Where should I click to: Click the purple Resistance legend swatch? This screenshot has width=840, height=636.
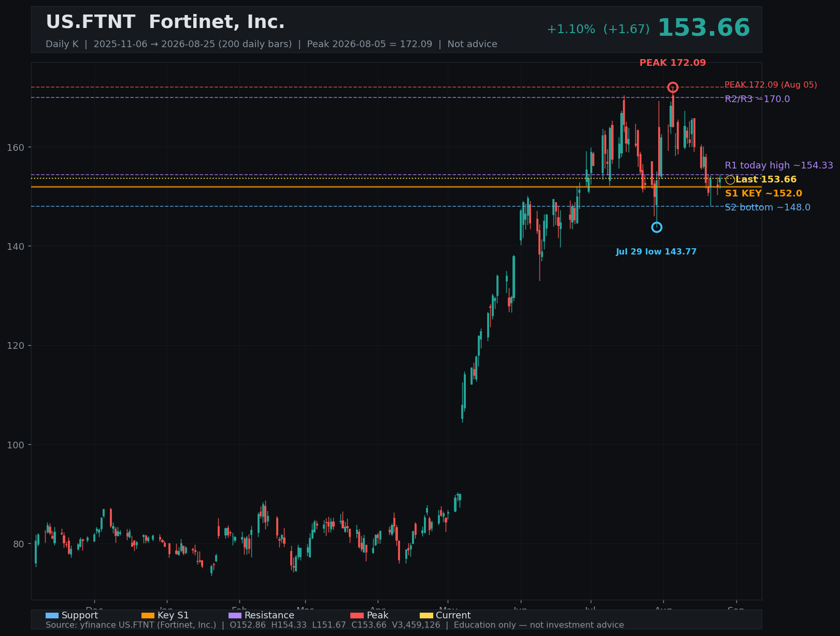(x=235, y=615)
